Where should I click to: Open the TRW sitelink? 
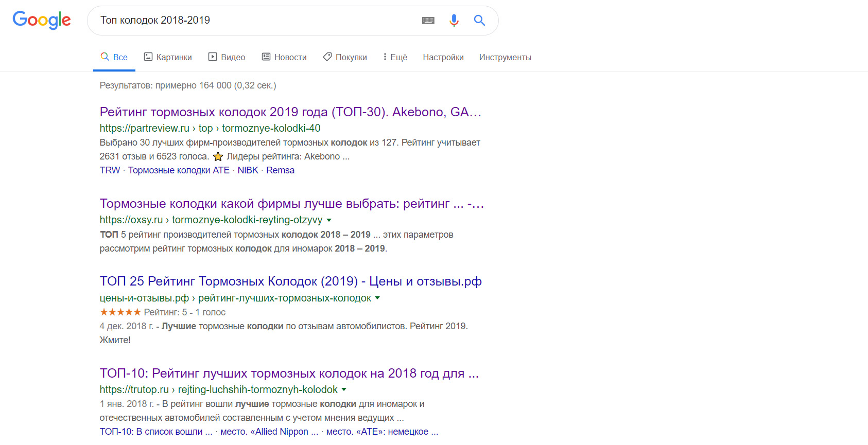point(110,170)
